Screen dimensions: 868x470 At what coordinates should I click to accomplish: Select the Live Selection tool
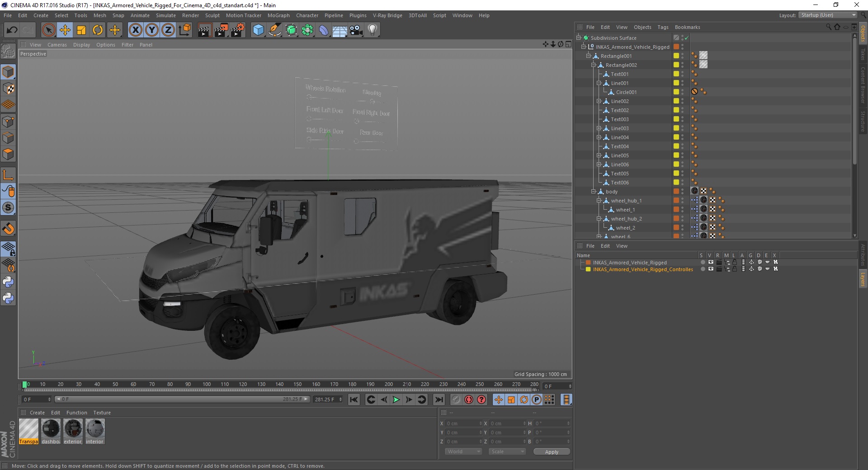(48, 30)
